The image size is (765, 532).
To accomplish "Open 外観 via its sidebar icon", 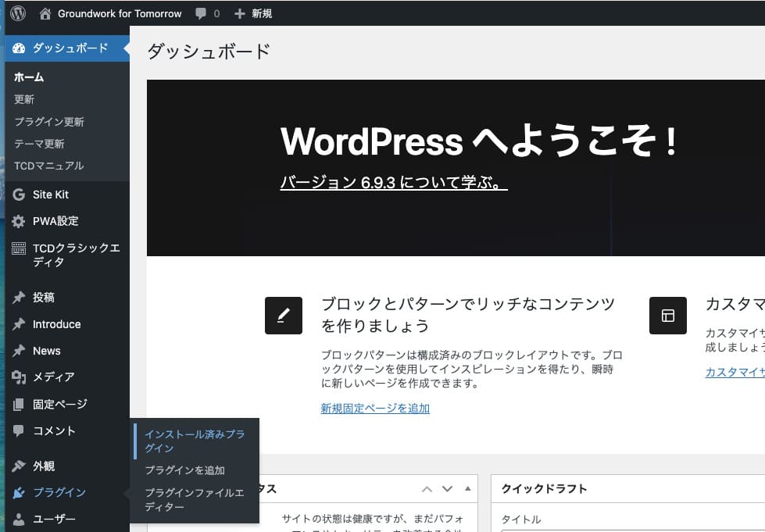I will tap(18, 466).
